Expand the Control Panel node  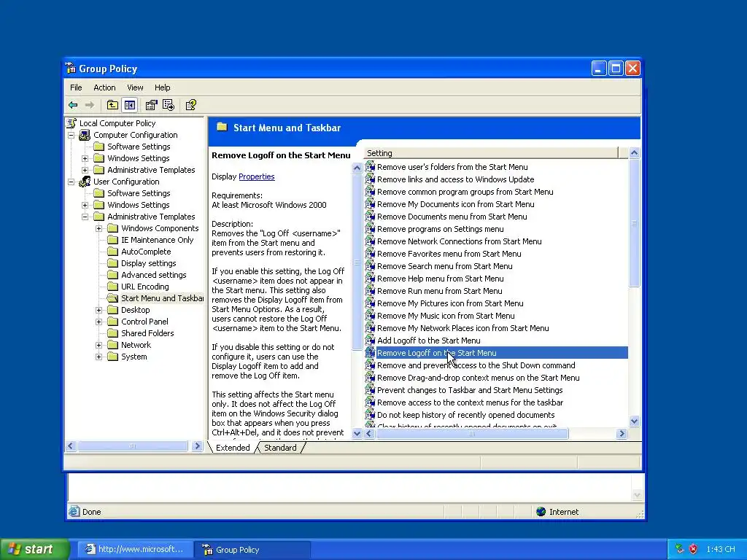coord(98,322)
